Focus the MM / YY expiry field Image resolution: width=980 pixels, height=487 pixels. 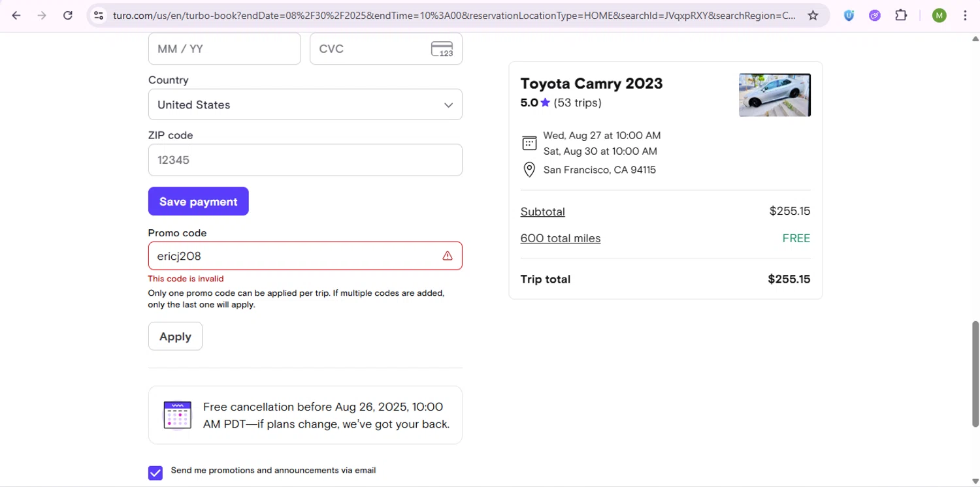tap(225, 49)
